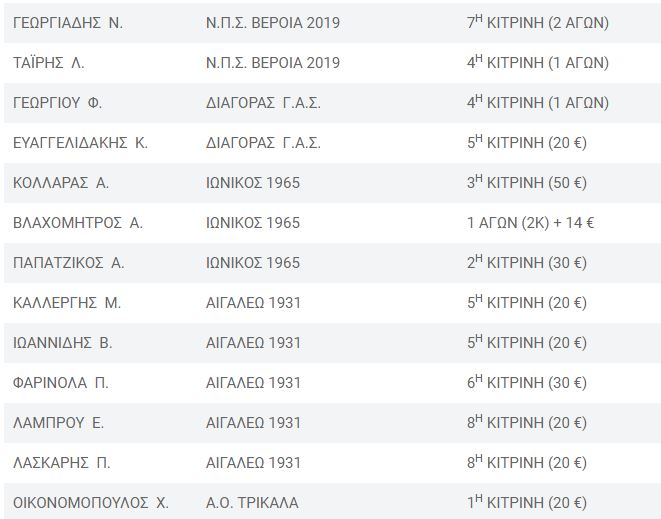This screenshot has width=661, height=519.
Task: Select ΚΑΛΛΕΡΓΗΣ Μ. player name
Action: tap(67, 303)
